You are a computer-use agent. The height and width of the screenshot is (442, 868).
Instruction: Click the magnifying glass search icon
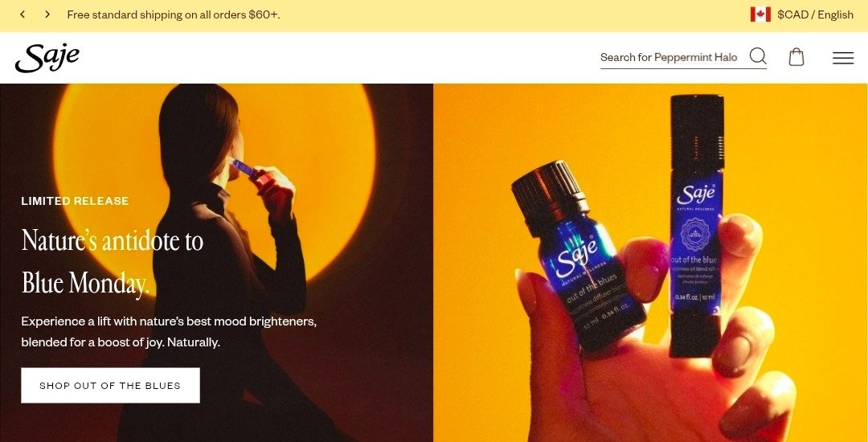click(x=758, y=56)
